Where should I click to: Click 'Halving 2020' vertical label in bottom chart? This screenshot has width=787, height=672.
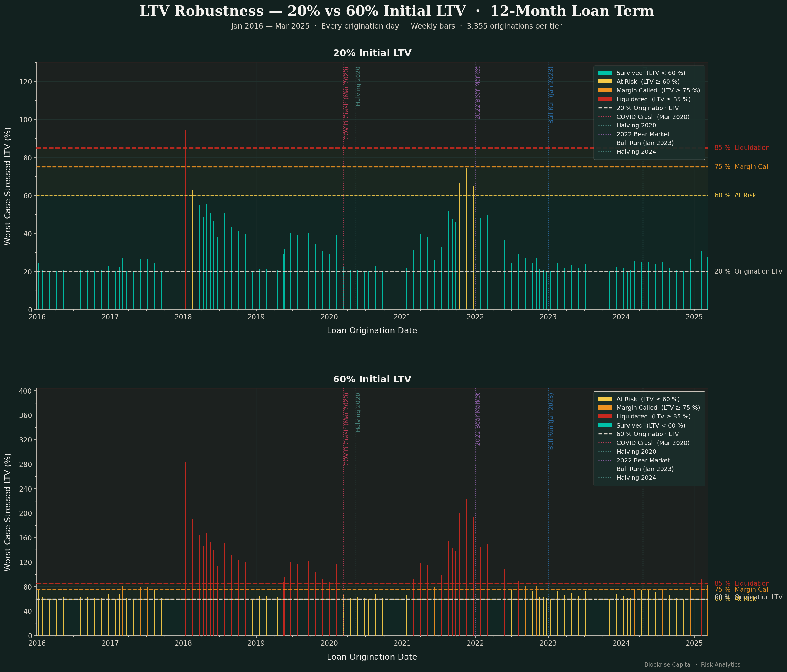(x=358, y=412)
